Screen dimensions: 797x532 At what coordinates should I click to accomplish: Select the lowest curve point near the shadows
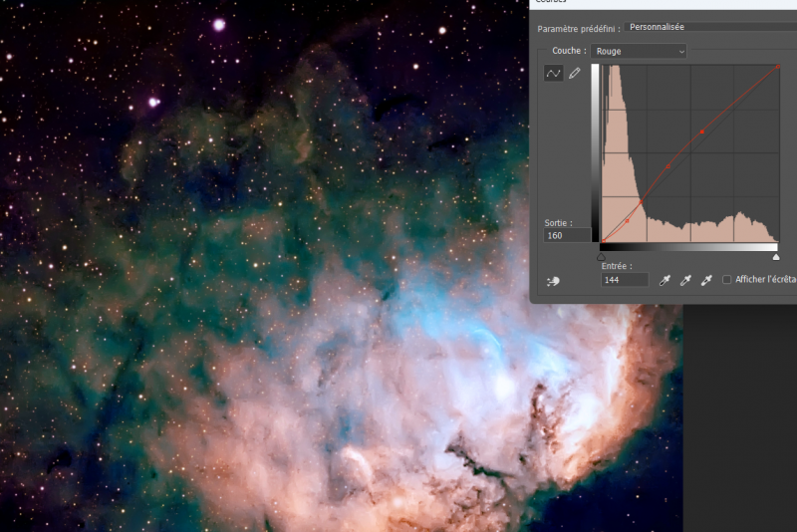click(x=628, y=220)
